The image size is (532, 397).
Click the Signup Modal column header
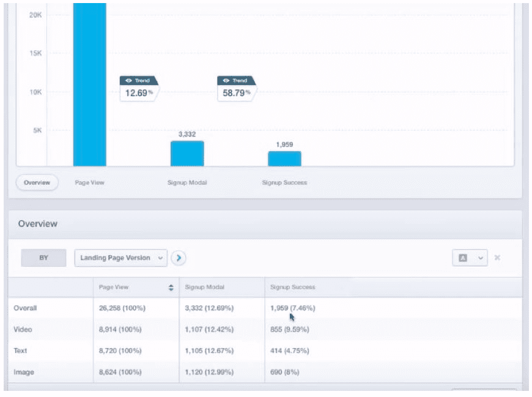(x=204, y=288)
